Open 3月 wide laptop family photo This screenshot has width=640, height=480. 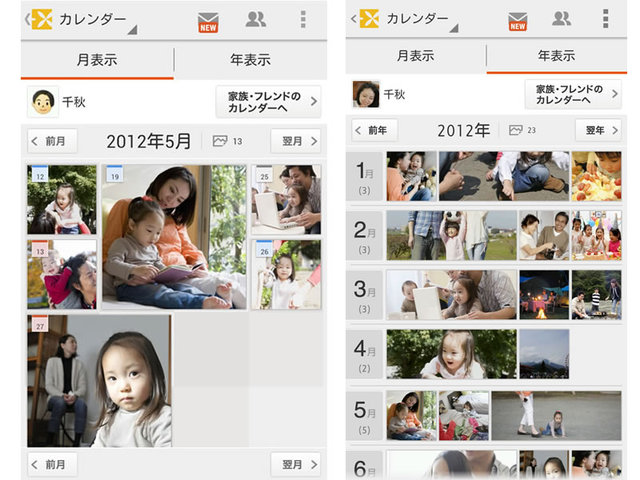click(x=451, y=295)
